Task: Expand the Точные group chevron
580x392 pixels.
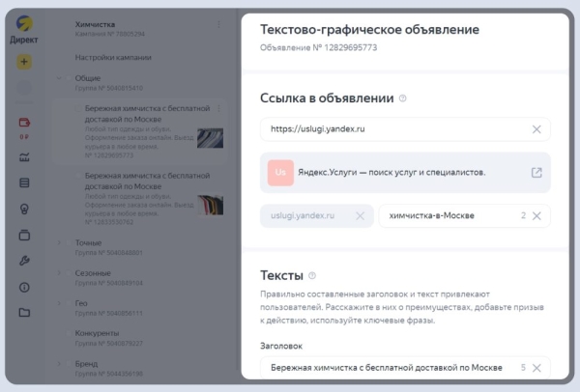Action: click(59, 242)
